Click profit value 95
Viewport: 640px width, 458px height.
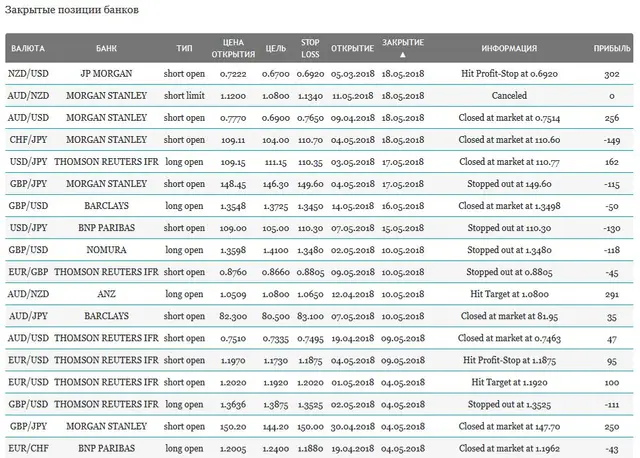tap(612, 361)
